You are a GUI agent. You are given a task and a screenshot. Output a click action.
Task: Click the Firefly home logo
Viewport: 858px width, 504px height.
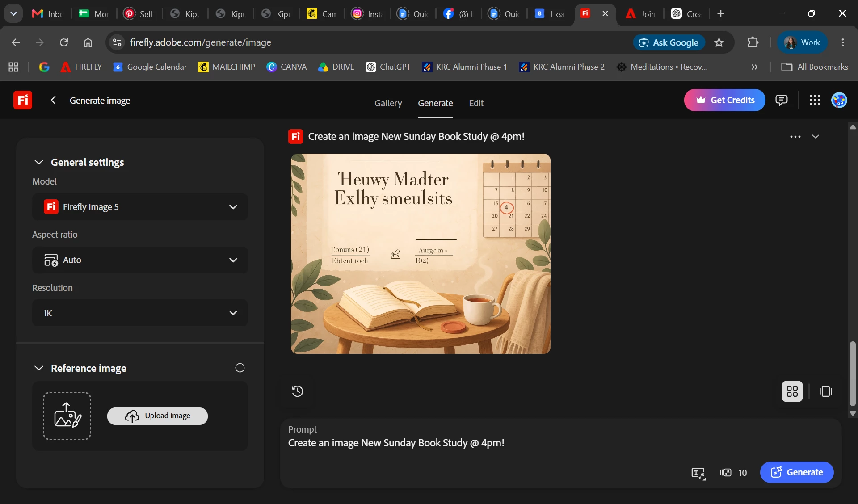23,100
